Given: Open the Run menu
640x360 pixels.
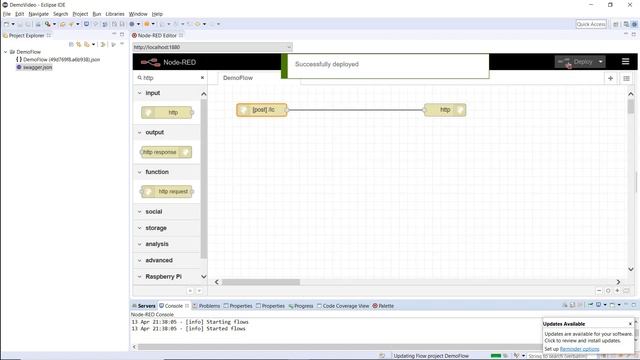Looking at the screenshot, I should click(x=97, y=14).
